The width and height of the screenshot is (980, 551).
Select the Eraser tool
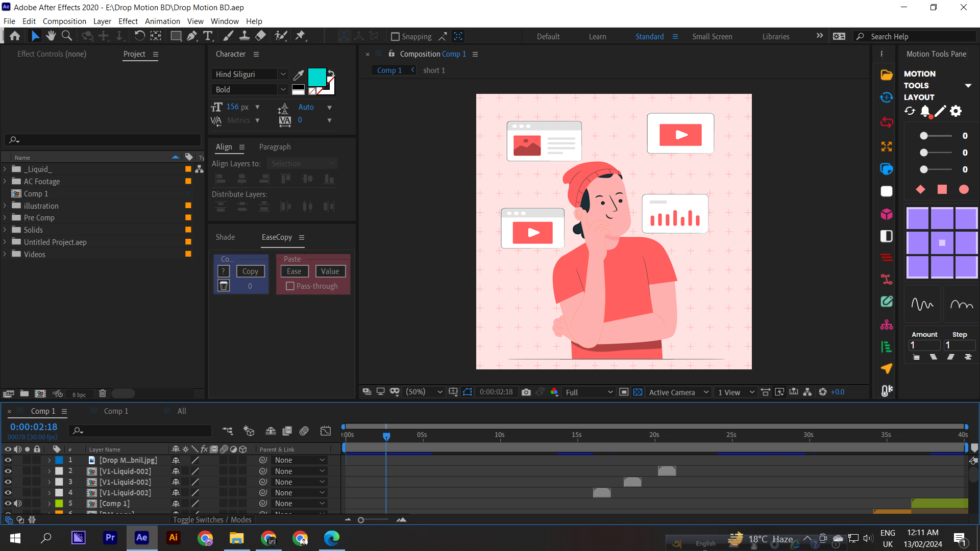click(x=260, y=36)
